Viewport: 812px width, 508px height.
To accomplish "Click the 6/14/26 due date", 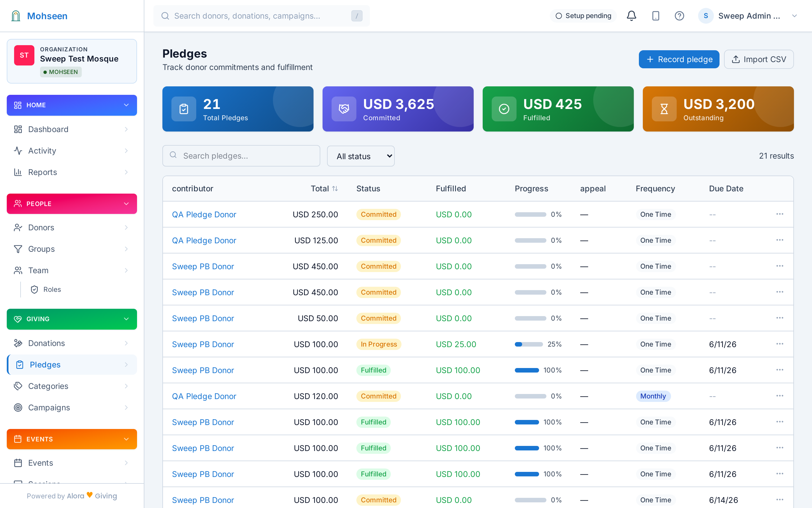I will click(x=723, y=500).
